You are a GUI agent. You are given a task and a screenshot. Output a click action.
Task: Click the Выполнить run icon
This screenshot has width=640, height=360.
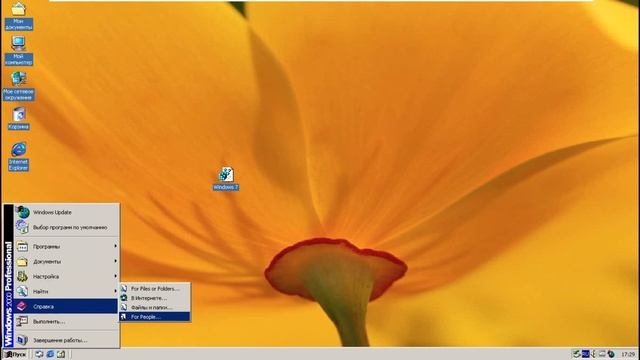[x=22, y=321]
